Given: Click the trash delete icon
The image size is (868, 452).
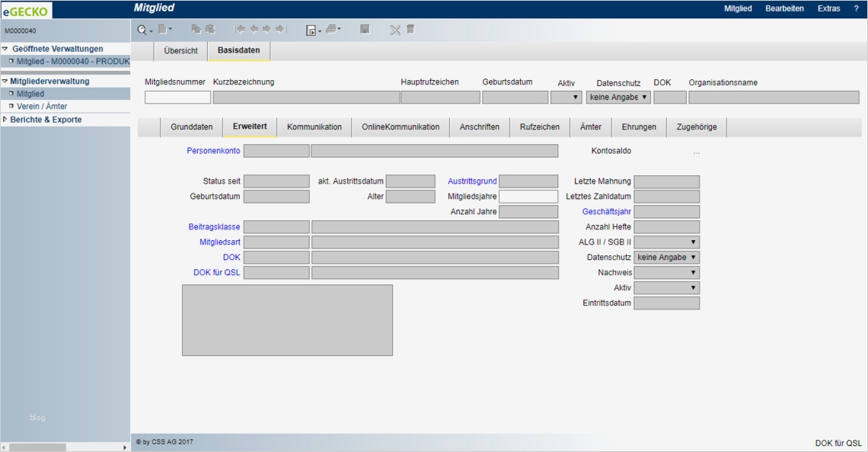Looking at the screenshot, I should tap(410, 30).
